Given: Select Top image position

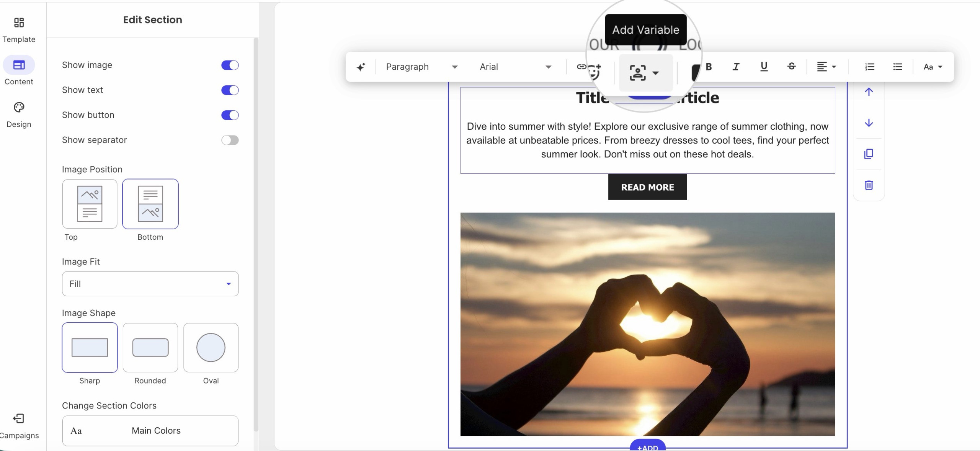Looking at the screenshot, I should (90, 204).
